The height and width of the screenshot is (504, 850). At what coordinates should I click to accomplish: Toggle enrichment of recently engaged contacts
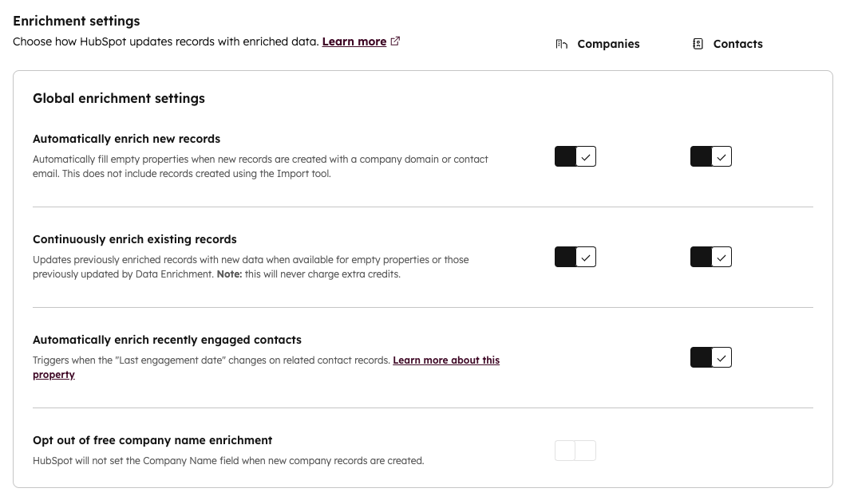coord(711,358)
